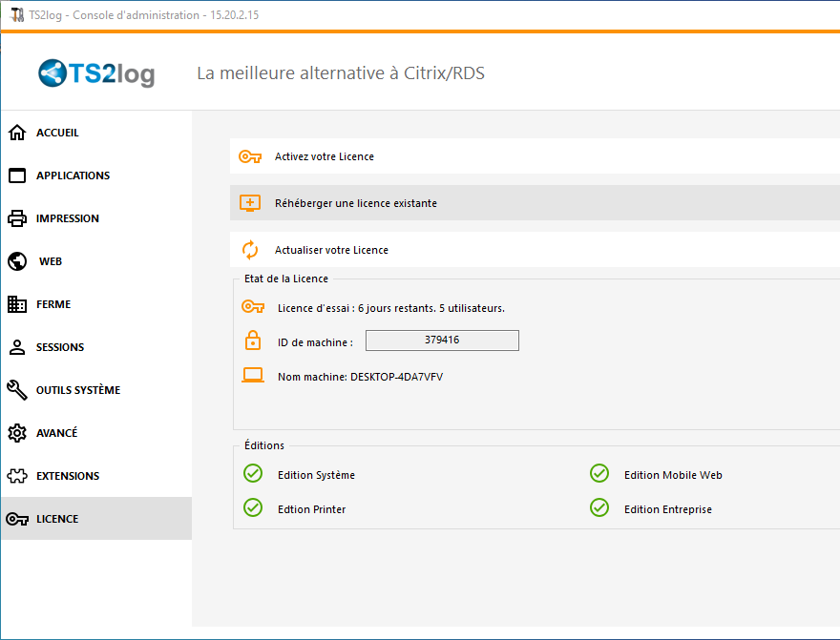Go to the IMPRESSION menu

pyautogui.click(x=96, y=218)
